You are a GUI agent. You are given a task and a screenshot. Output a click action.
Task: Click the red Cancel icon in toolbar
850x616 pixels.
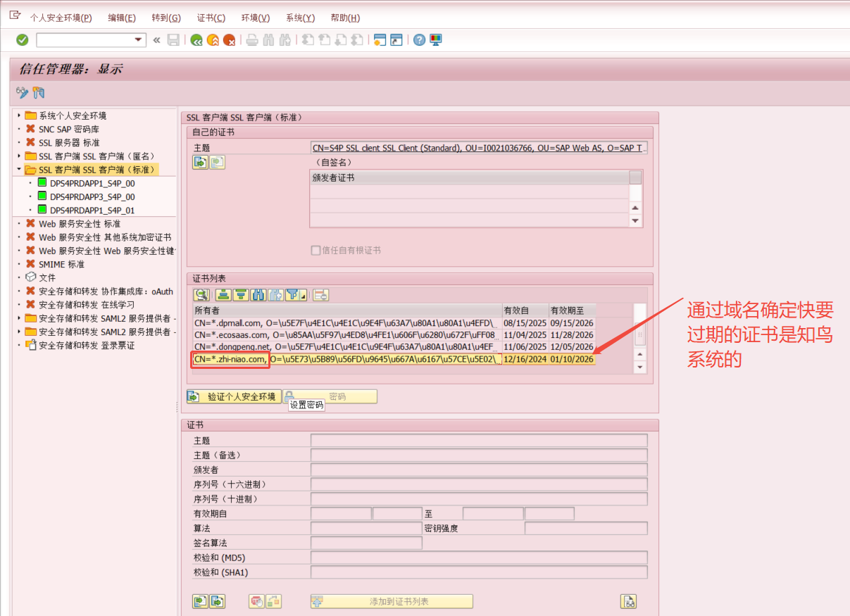[x=228, y=40]
